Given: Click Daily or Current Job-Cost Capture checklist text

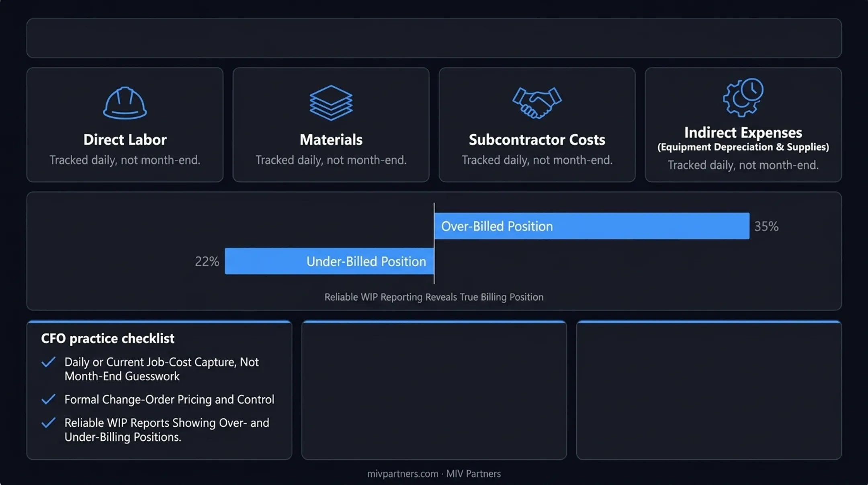Looking at the screenshot, I should pyautogui.click(x=162, y=369).
